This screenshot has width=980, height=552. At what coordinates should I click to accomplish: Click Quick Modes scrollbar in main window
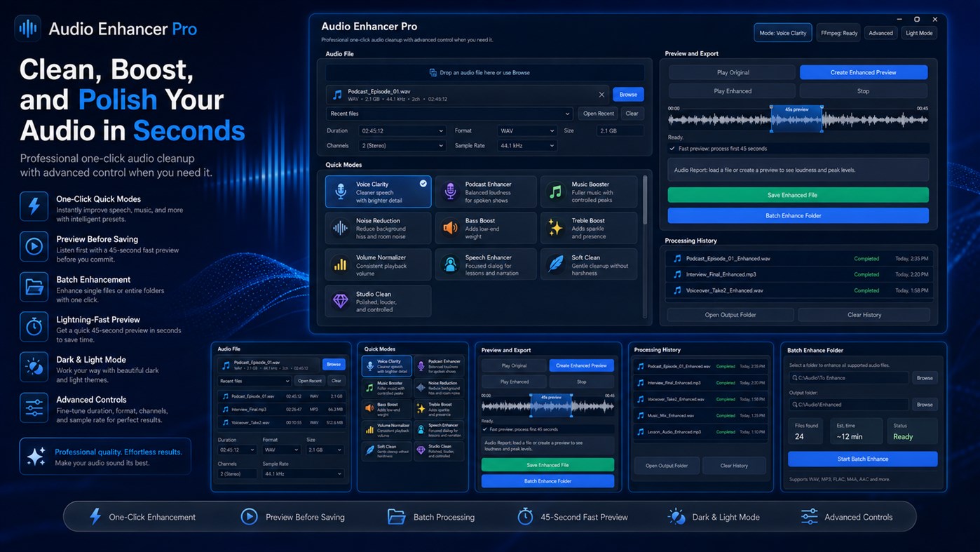coord(645,200)
